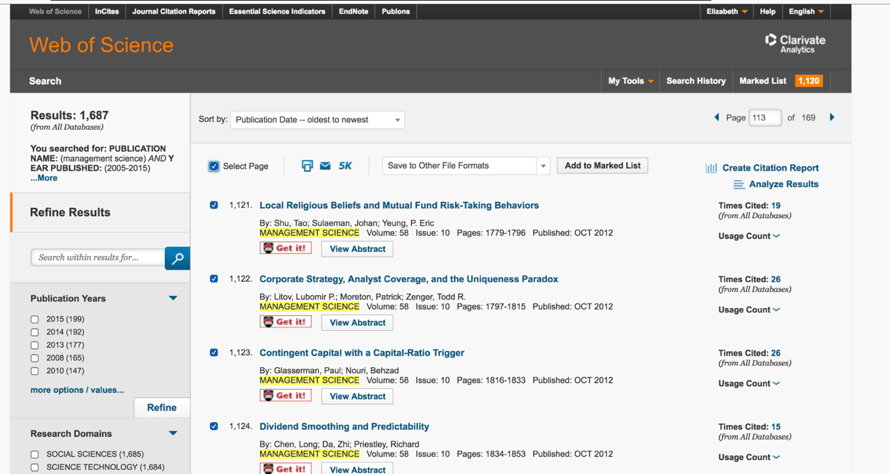Click Search in the navigation bar
The image size is (890, 474).
pos(45,81)
